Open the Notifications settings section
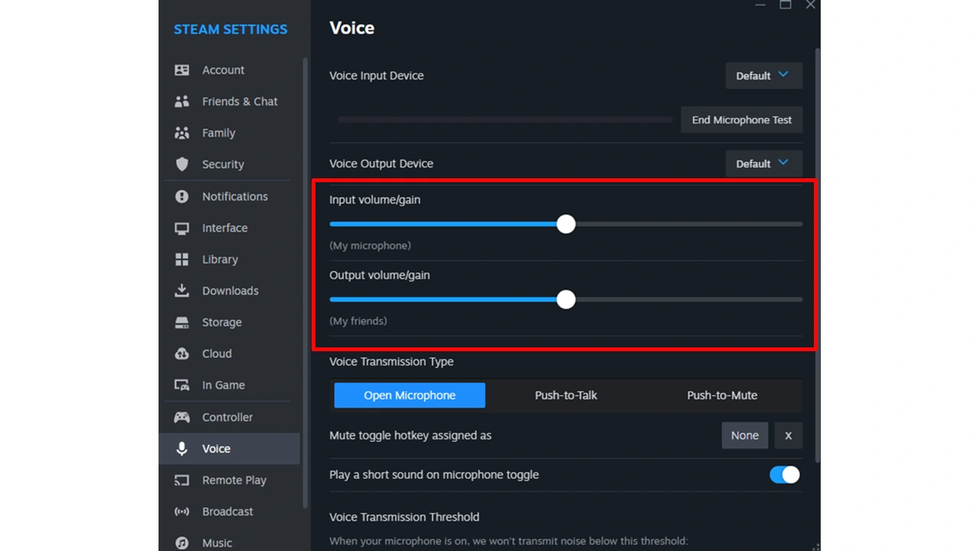The image size is (980, 551). [229, 196]
